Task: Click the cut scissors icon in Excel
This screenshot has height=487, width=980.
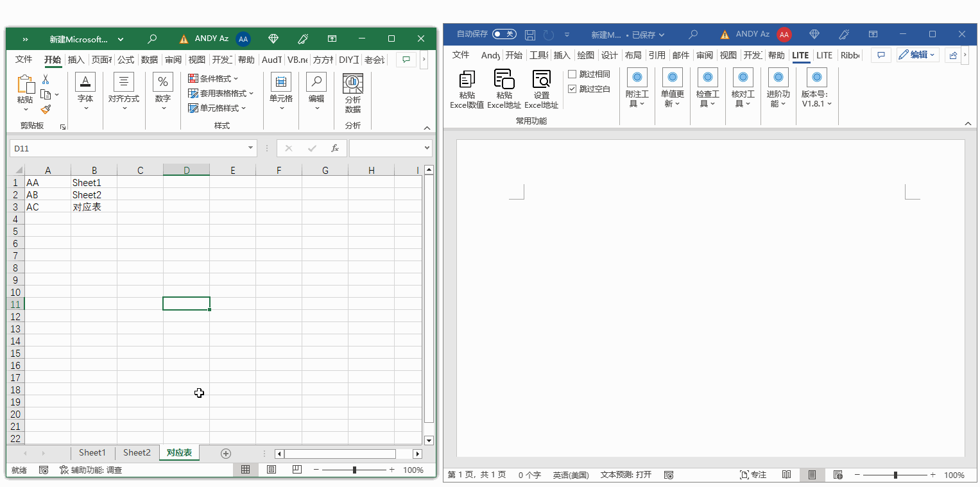Action: (46, 79)
